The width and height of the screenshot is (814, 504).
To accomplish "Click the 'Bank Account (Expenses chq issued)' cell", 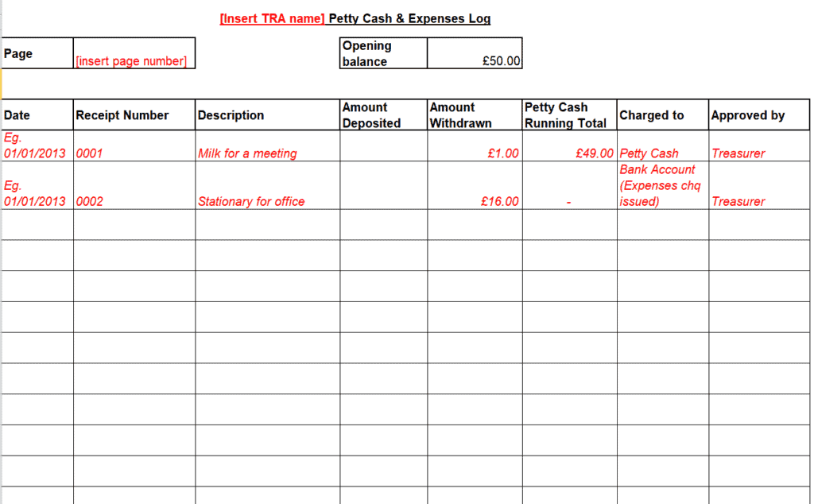I will (663, 185).
